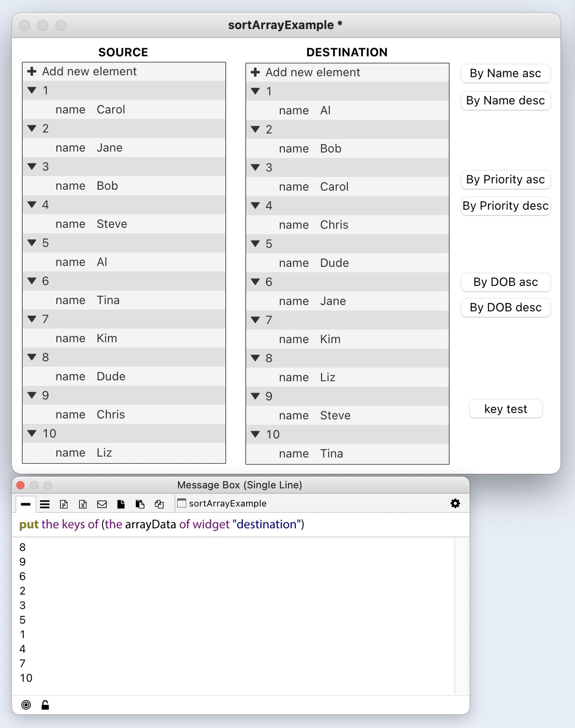Show Pending Messages envelope icon
Screen dimensions: 575x728
tap(102, 504)
